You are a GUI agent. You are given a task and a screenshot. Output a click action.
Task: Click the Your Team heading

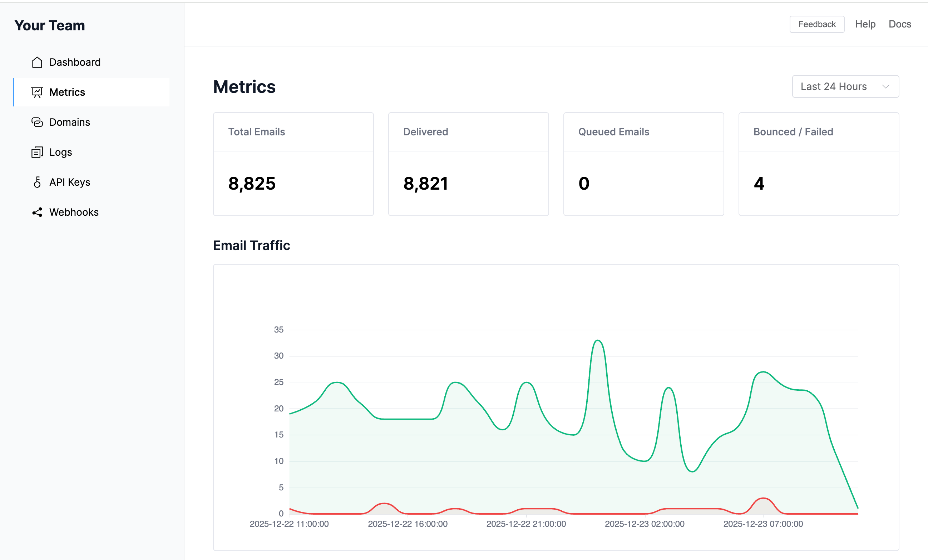tap(50, 26)
